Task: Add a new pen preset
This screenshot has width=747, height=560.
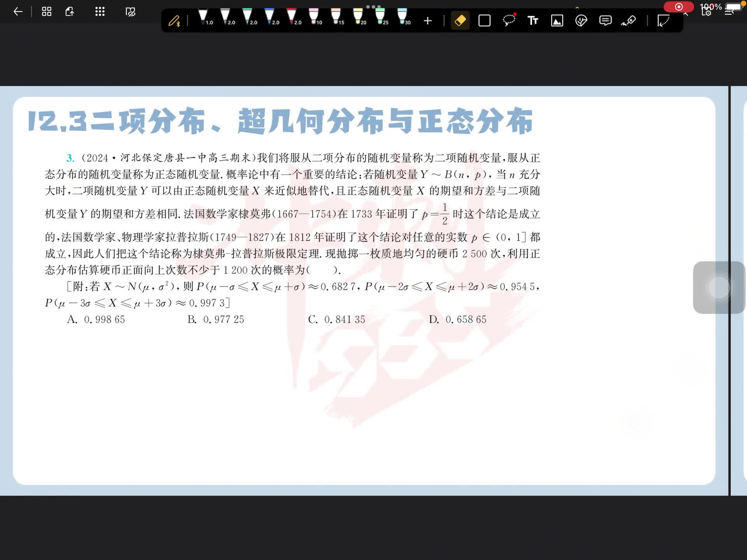Action: tap(428, 21)
